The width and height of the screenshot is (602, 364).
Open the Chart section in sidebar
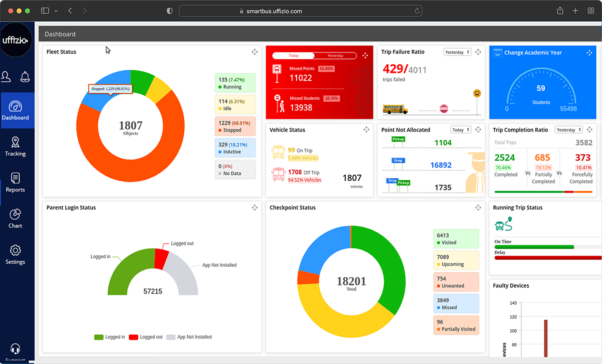pos(15,218)
